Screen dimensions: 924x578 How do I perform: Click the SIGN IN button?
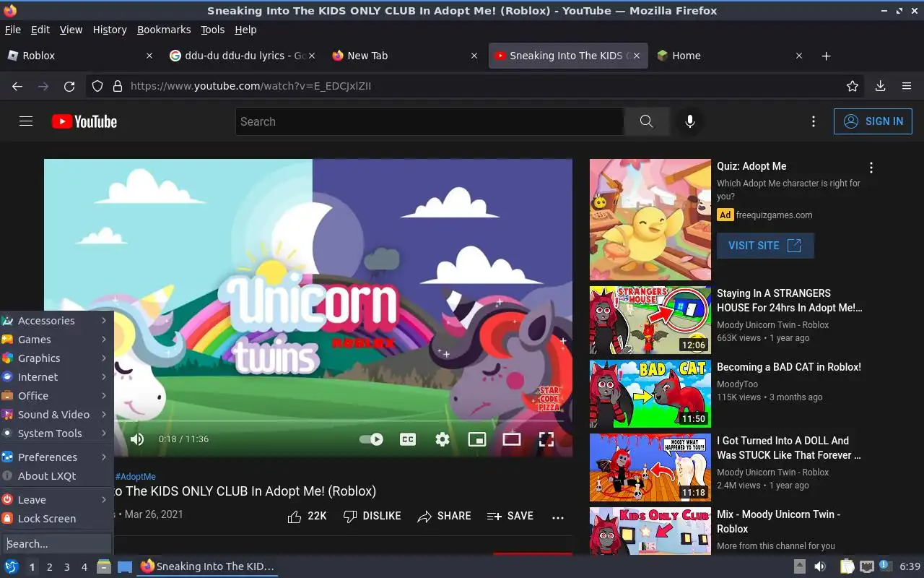(x=873, y=121)
